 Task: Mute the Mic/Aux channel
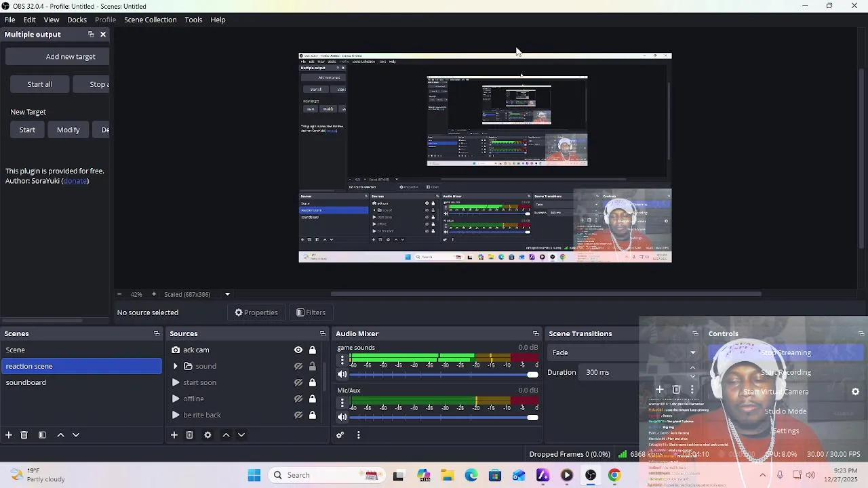pyautogui.click(x=342, y=417)
